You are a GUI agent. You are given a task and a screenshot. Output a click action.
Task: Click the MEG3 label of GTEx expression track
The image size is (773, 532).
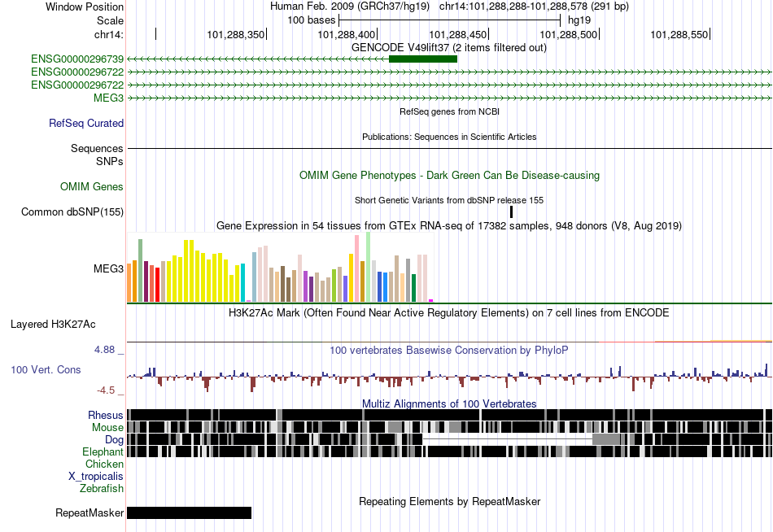tap(108, 268)
